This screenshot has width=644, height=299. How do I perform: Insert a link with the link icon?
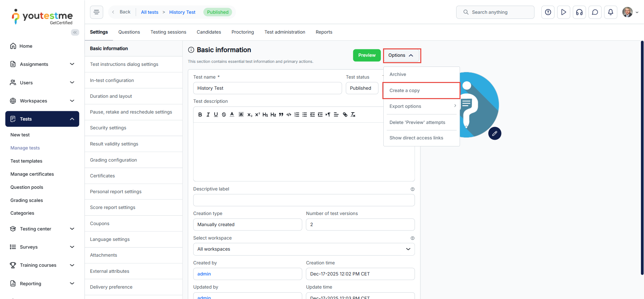pos(345,115)
